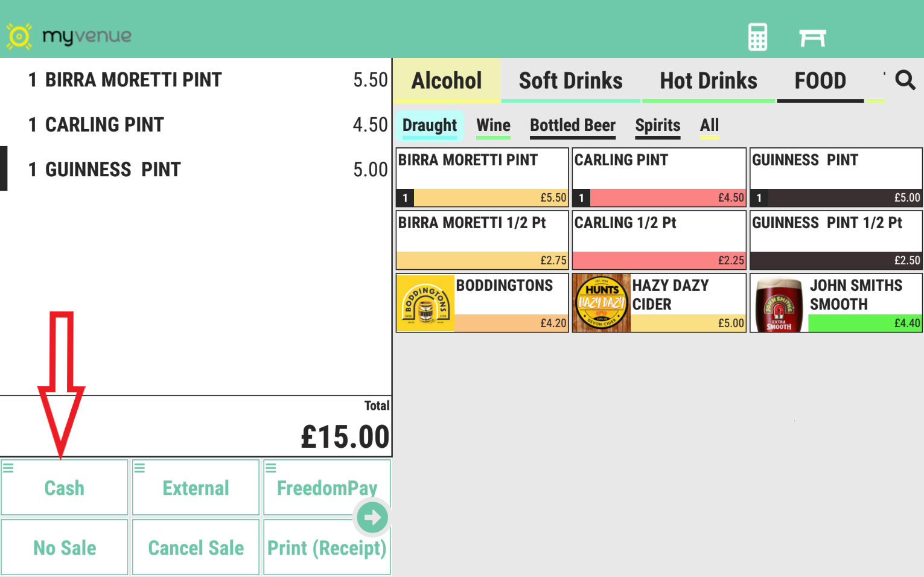Pay with Cash
The height and width of the screenshot is (577, 924).
(x=64, y=488)
